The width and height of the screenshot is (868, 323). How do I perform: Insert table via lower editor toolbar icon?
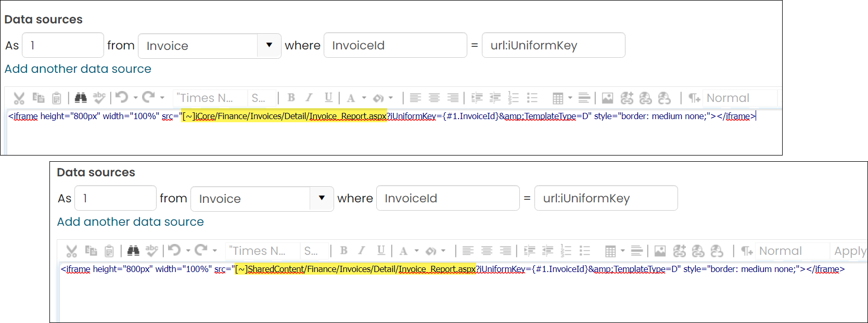pyautogui.click(x=610, y=251)
